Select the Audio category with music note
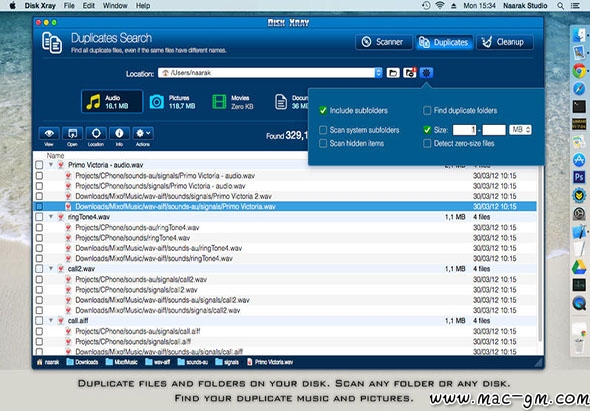The height and width of the screenshot is (411, 590). point(112,102)
